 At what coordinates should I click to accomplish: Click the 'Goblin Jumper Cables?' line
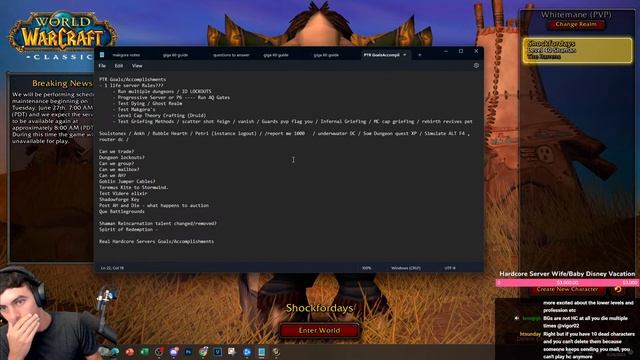tap(127, 181)
